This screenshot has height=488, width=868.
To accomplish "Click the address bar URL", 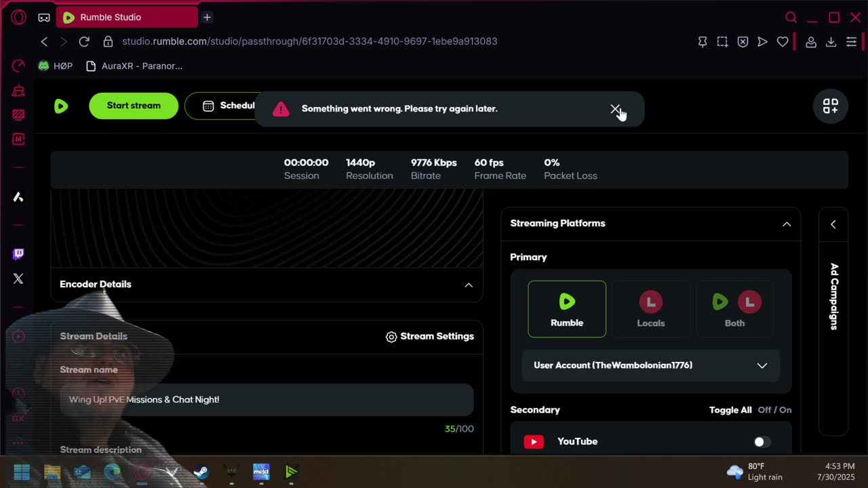I will pos(310,41).
